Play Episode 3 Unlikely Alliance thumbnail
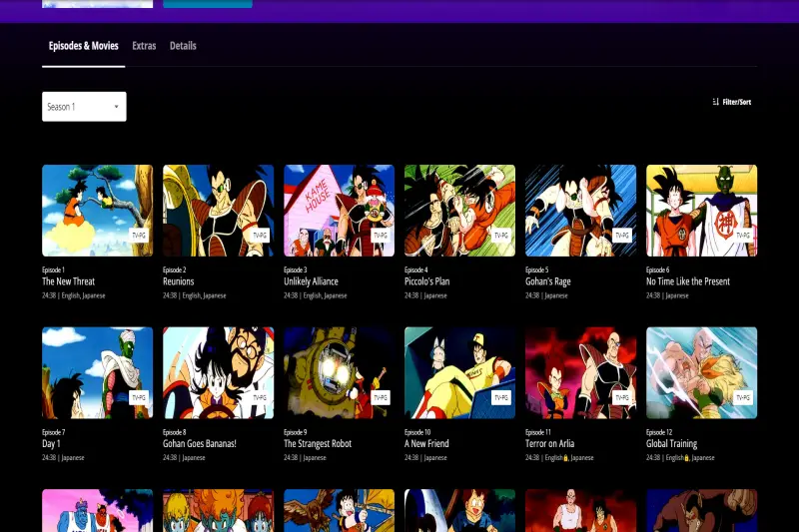This screenshot has width=799, height=532. 339,211
